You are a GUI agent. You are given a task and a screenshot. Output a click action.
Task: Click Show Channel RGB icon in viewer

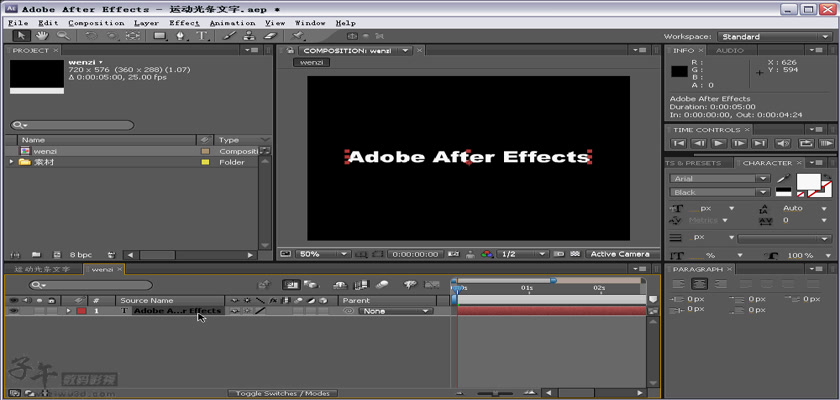click(487, 254)
